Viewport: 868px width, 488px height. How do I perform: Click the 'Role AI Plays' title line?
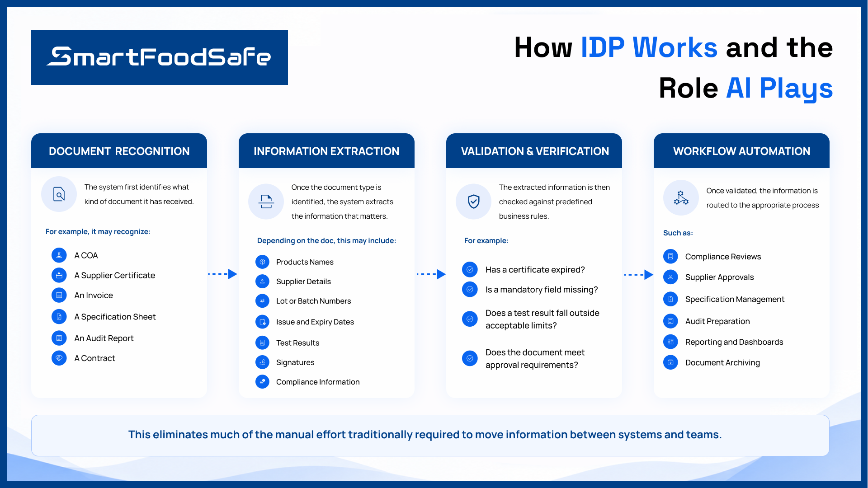coord(746,89)
